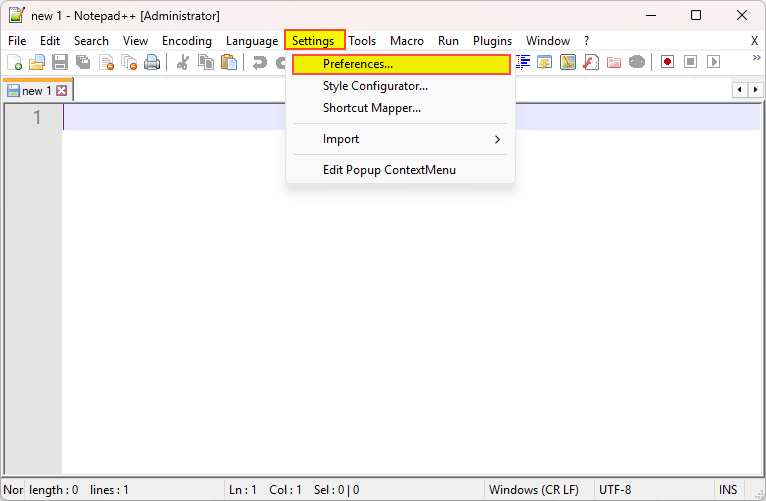Screen dimensions: 766x501
Task: Close document with the menu bar X
Action: [754, 41]
